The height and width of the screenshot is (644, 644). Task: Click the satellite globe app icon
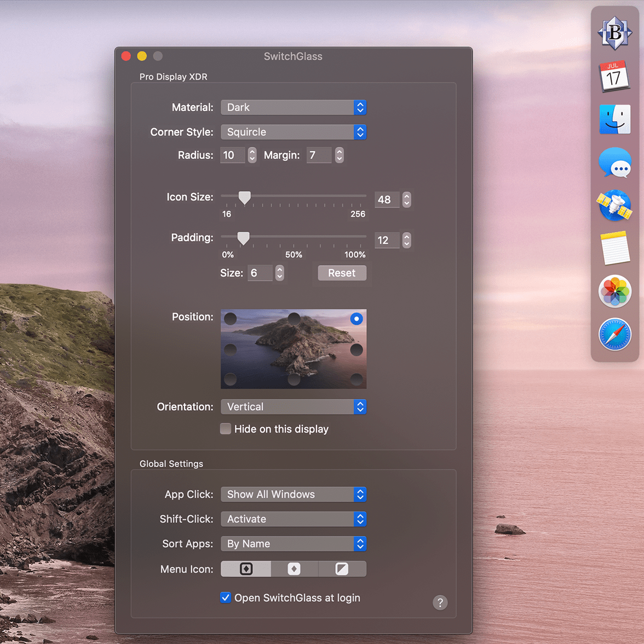click(614, 205)
